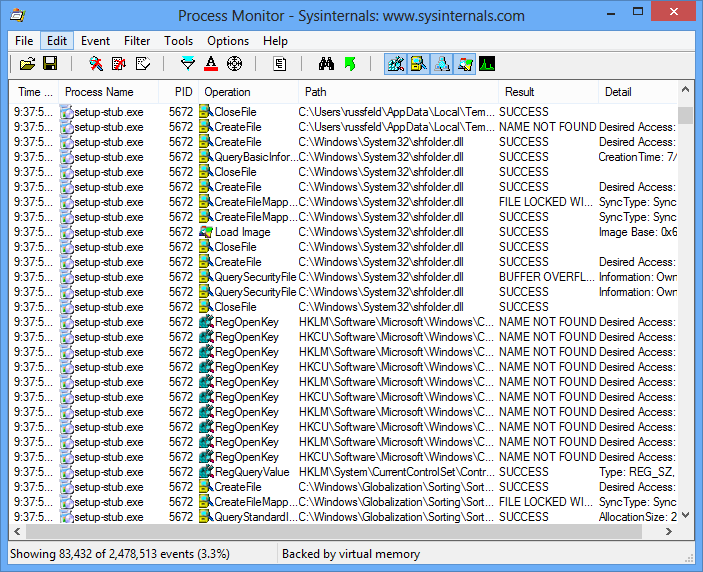Toggle Show Process and Thread Activity button
Image resolution: width=703 pixels, height=572 pixels.
pos(465,64)
